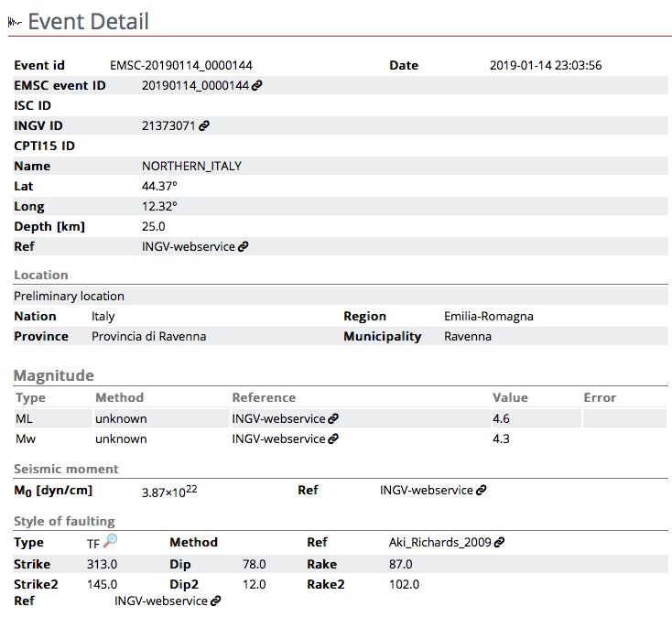Open the link icon beside INGV ID 21373071
Image resolution: width=672 pixels, height=617 pixels.
[x=204, y=126]
